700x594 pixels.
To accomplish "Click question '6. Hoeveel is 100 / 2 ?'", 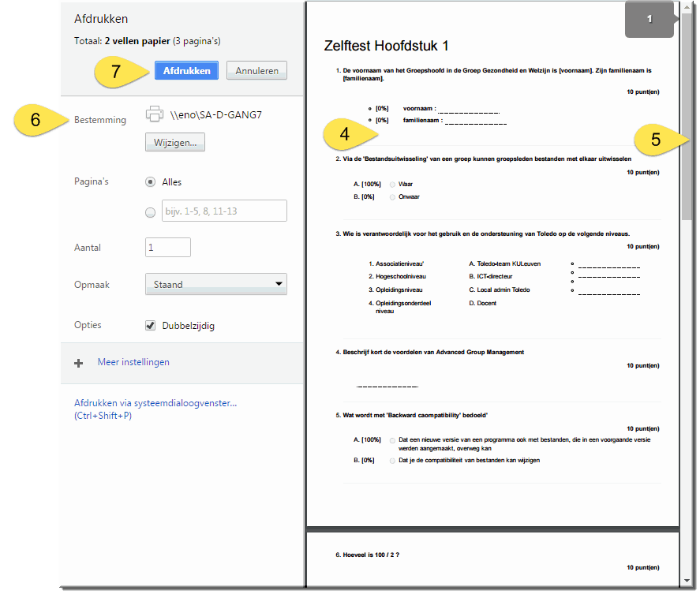I will pyautogui.click(x=368, y=555).
